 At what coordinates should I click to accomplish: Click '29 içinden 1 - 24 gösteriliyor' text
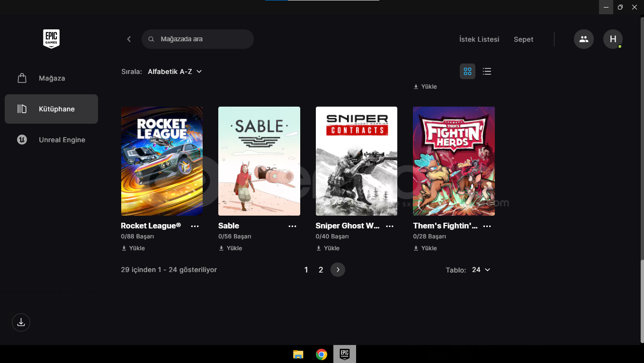tap(169, 270)
